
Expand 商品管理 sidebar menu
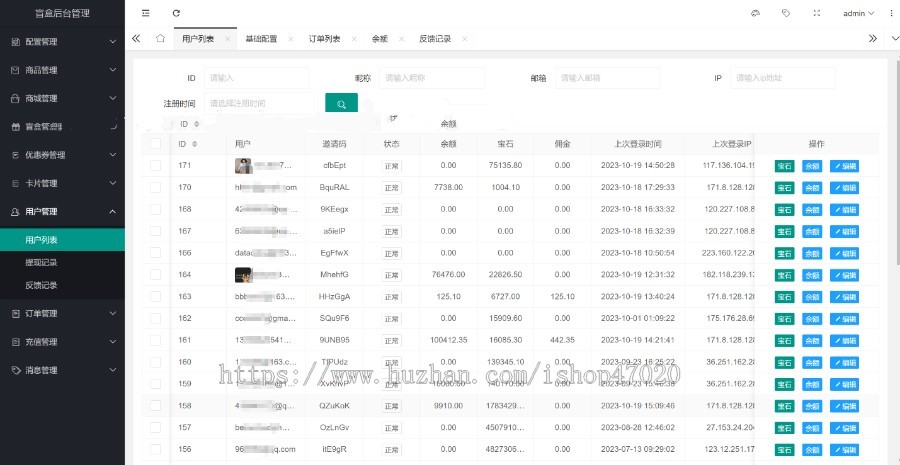(62, 70)
